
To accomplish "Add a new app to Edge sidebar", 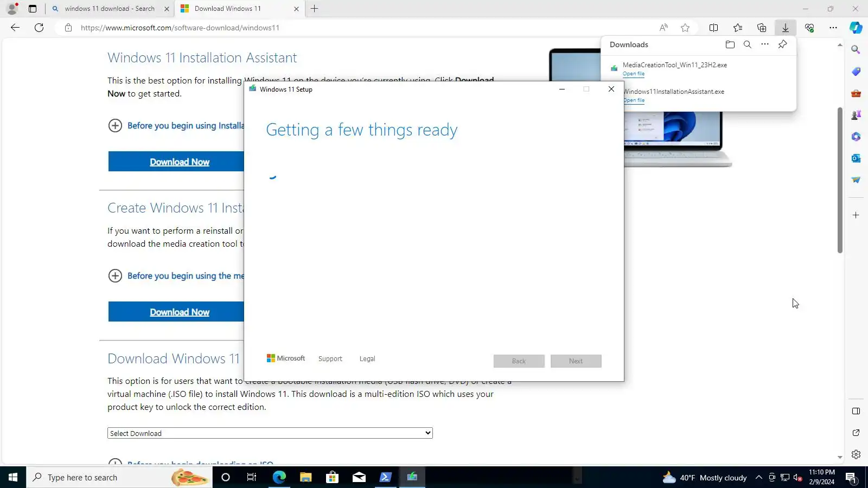I will pyautogui.click(x=856, y=215).
